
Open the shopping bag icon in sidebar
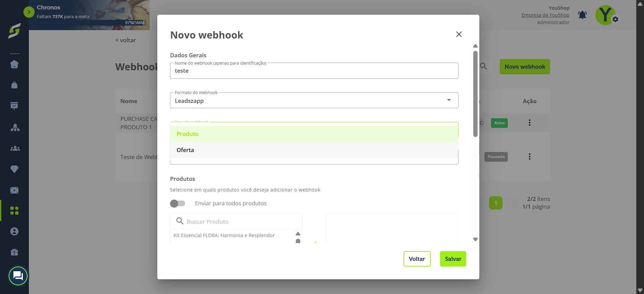coord(14,85)
